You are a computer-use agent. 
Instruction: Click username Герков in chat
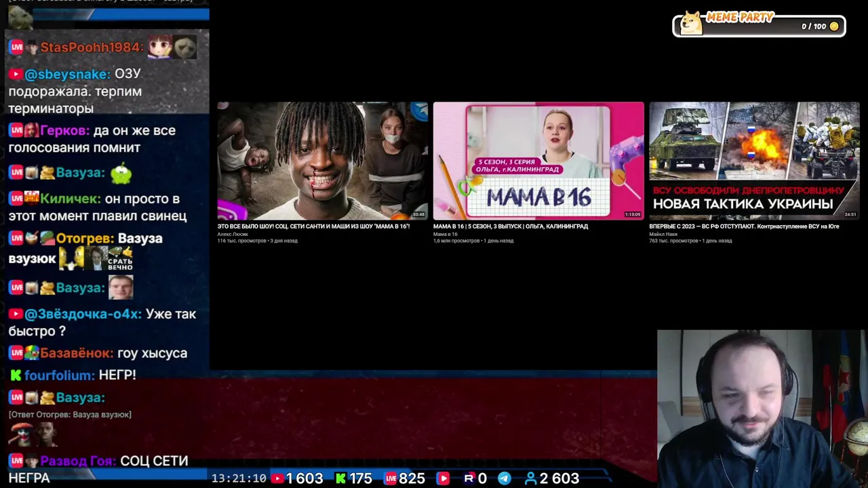coord(64,131)
